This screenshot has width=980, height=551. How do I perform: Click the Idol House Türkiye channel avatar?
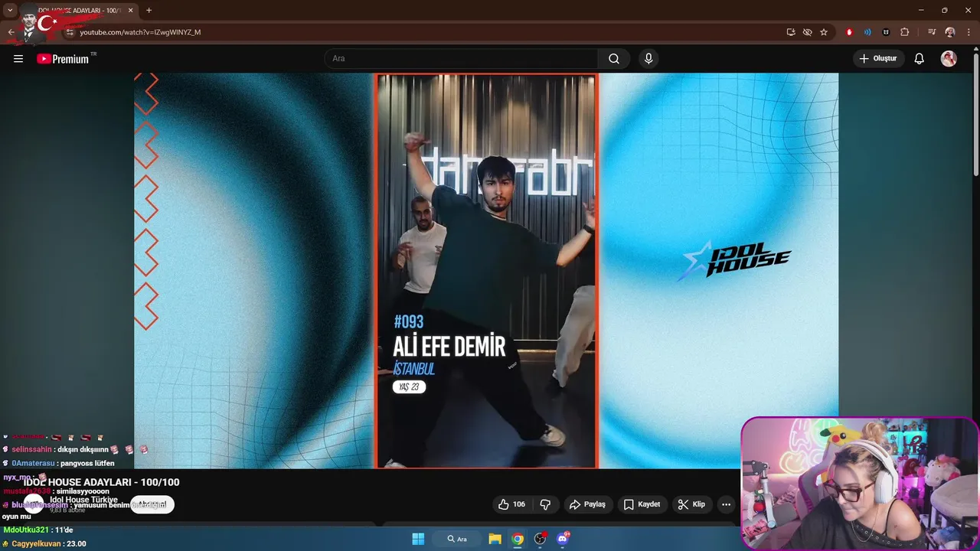[34, 504]
